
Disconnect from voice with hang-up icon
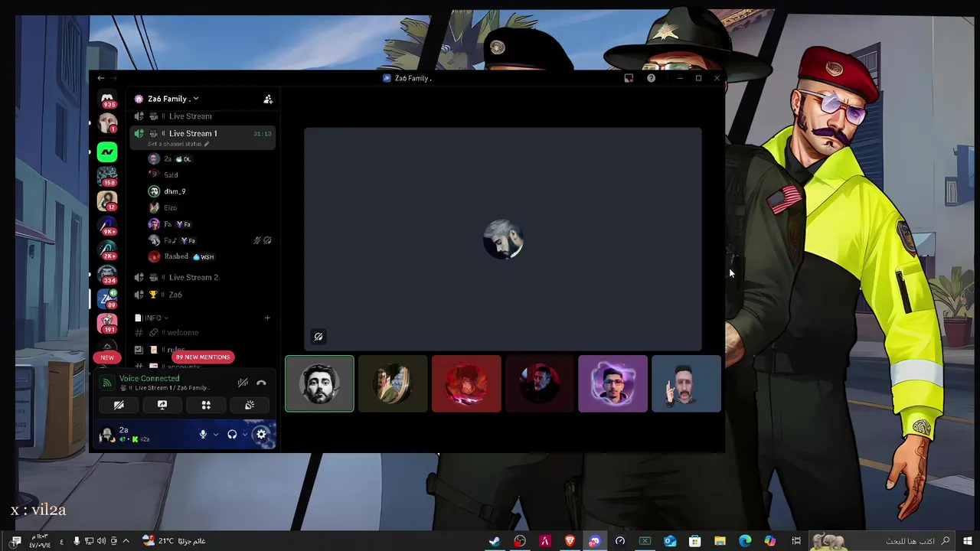[261, 383]
